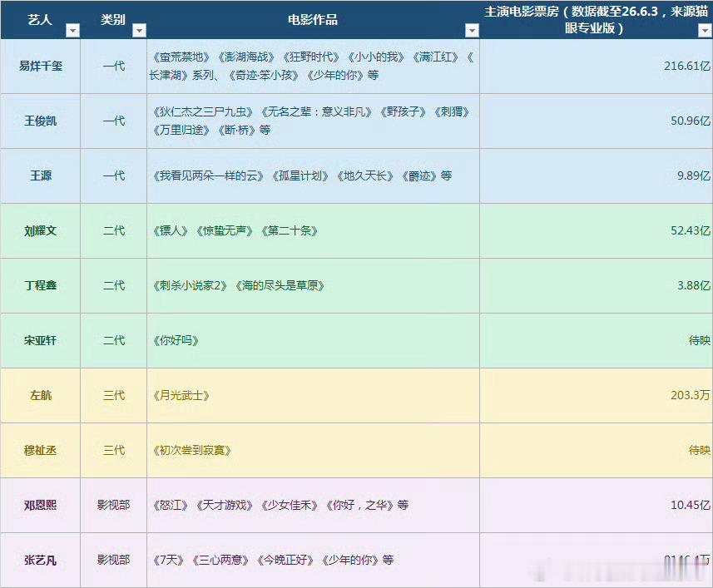Viewport: 713px width, 588px height.
Task: Click the 丁程鑫 name cell
Action: (41, 286)
